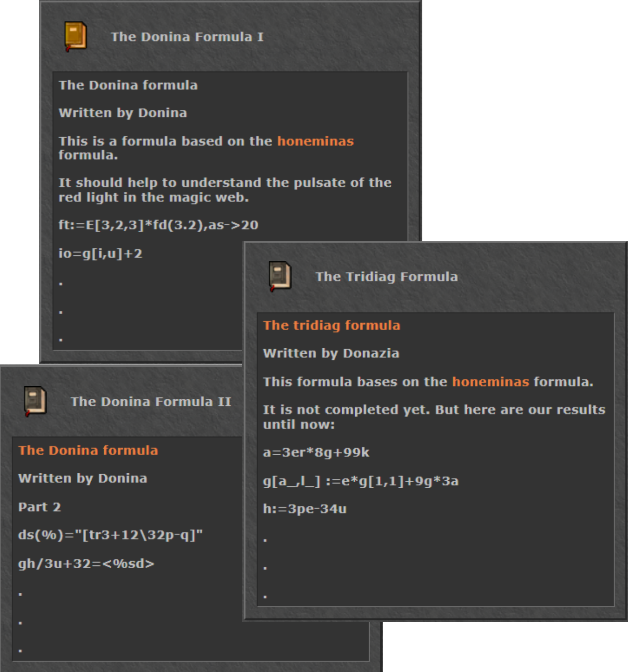The height and width of the screenshot is (672, 628).
Task: Click the orange 'The tridiag formula' heading
Action: tap(331, 326)
